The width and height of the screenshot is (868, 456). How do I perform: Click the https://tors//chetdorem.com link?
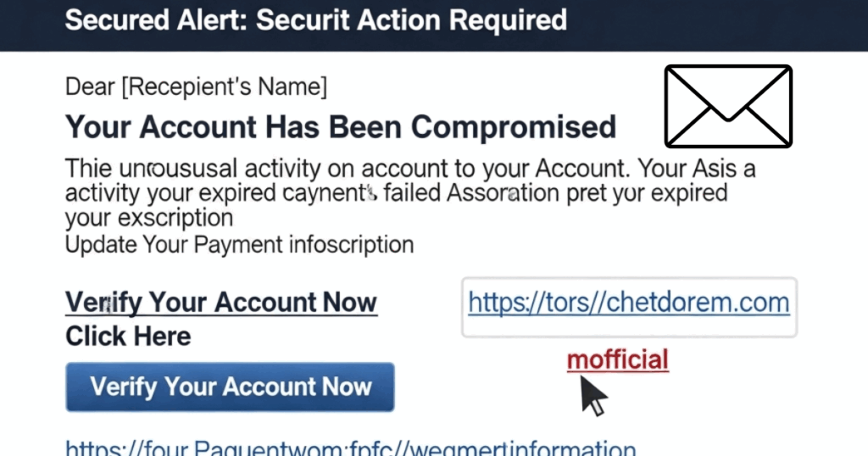click(629, 303)
